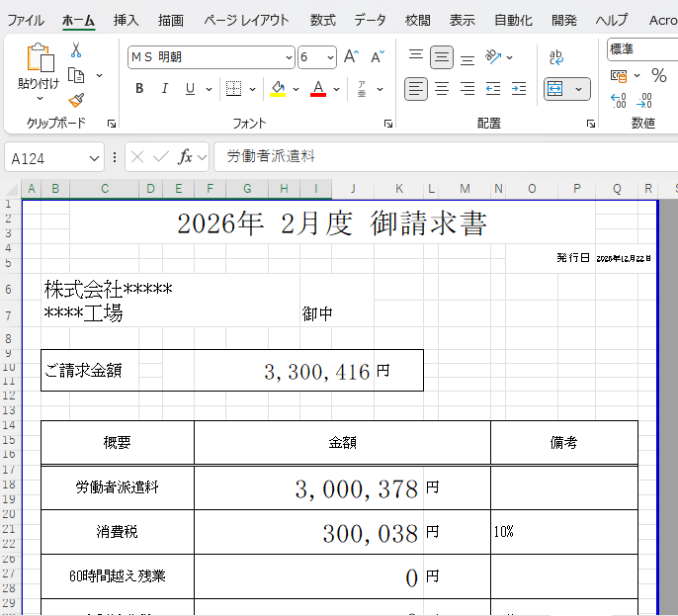Expand the paste options arrow

point(40,99)
